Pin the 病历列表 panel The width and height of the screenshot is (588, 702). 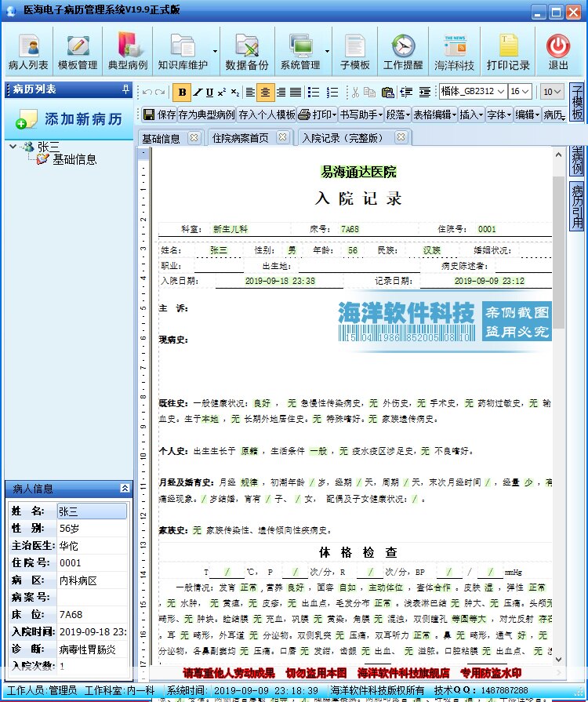[125, 89]
